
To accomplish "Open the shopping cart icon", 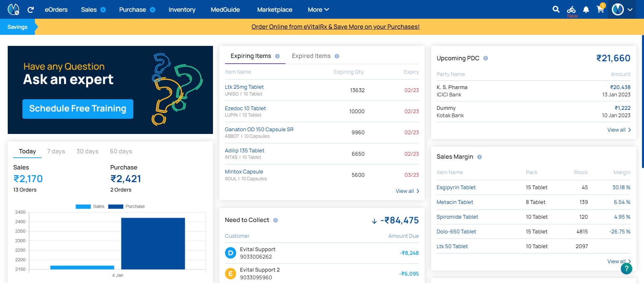I will click(x=600, y=9).
